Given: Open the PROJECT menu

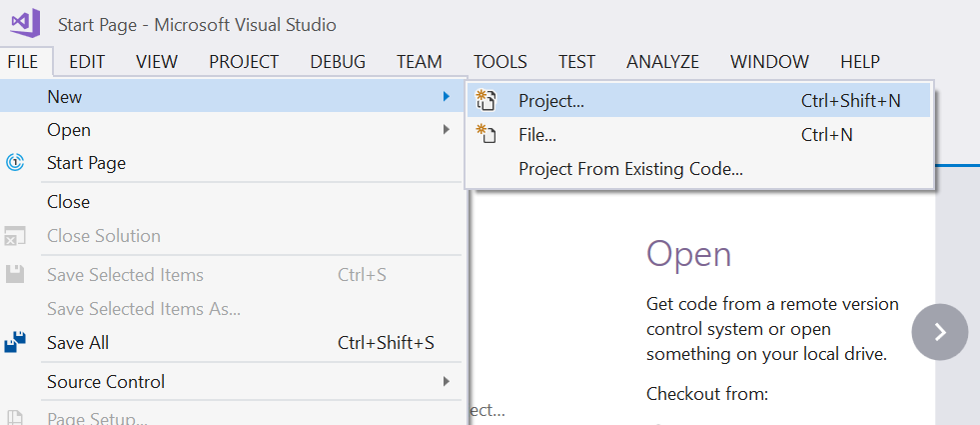Looking at the screenshot, I should click(244, 61).
